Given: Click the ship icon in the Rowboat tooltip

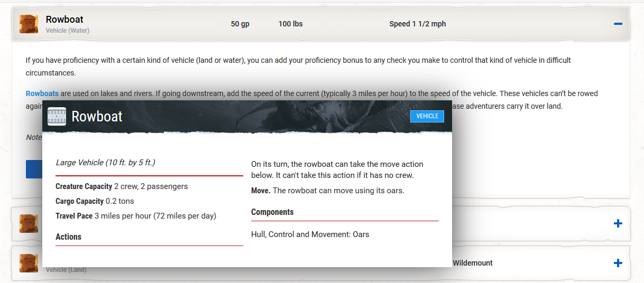Looking at the screenshot, I should (57, 116).
